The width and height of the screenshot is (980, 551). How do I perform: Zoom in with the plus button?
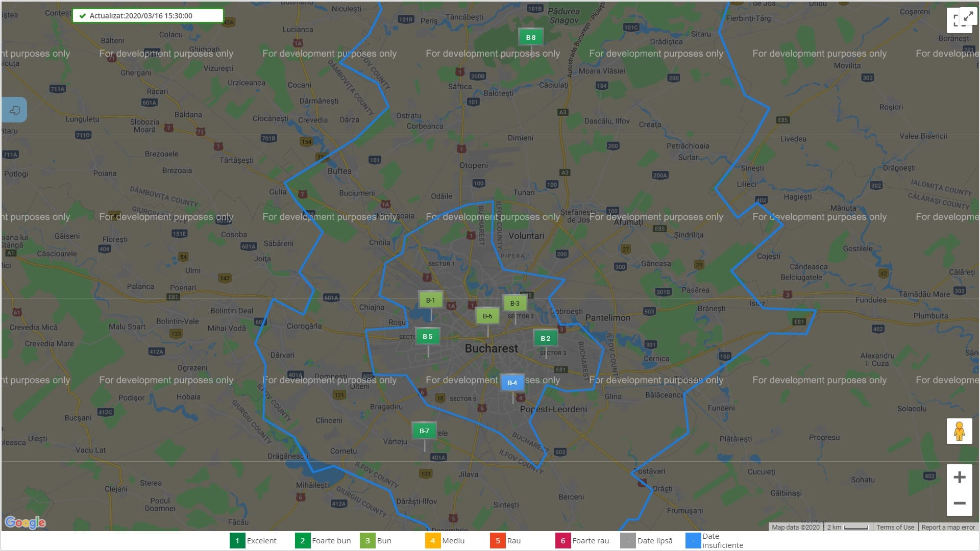(x=960, y=477)
